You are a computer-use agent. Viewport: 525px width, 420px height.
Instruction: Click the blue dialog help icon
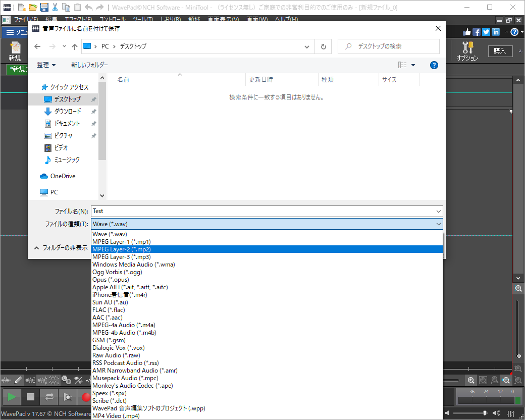[434, 65]
